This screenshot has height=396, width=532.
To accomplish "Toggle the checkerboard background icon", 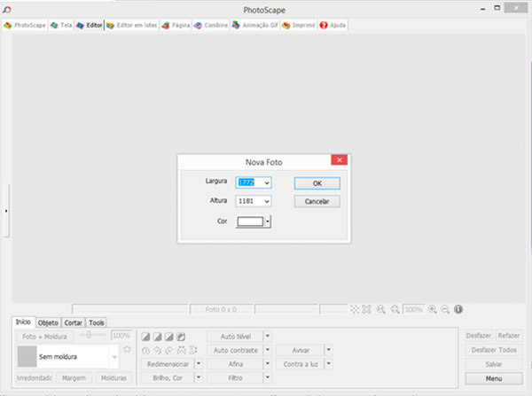I will tap(355, 309).
